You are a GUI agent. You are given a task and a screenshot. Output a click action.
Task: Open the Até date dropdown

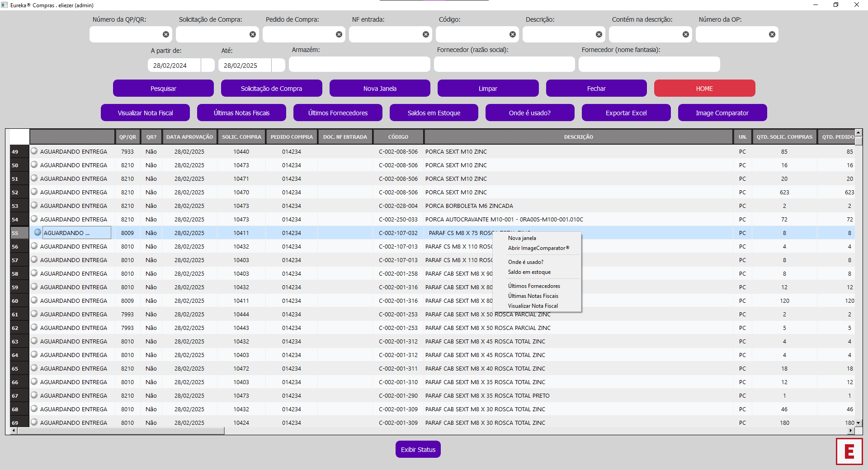tap(278, 65)
